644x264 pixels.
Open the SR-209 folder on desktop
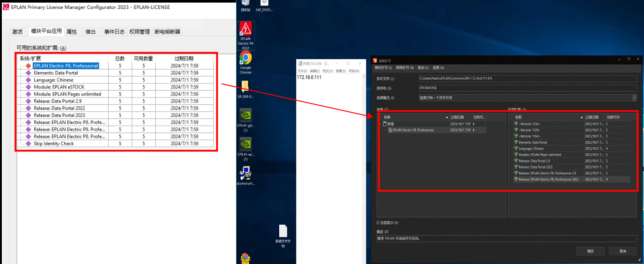pyautogui.click(x=245, y=86)
